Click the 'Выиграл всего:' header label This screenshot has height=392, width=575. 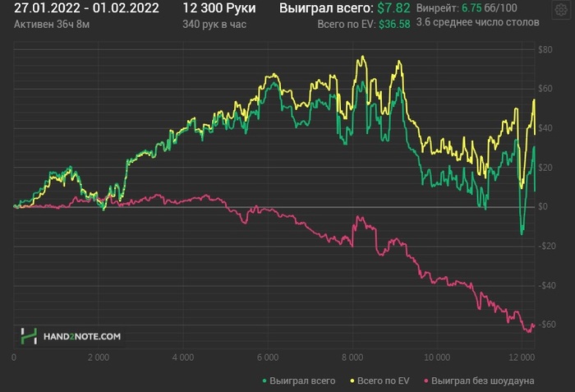(x=326, y=8)
